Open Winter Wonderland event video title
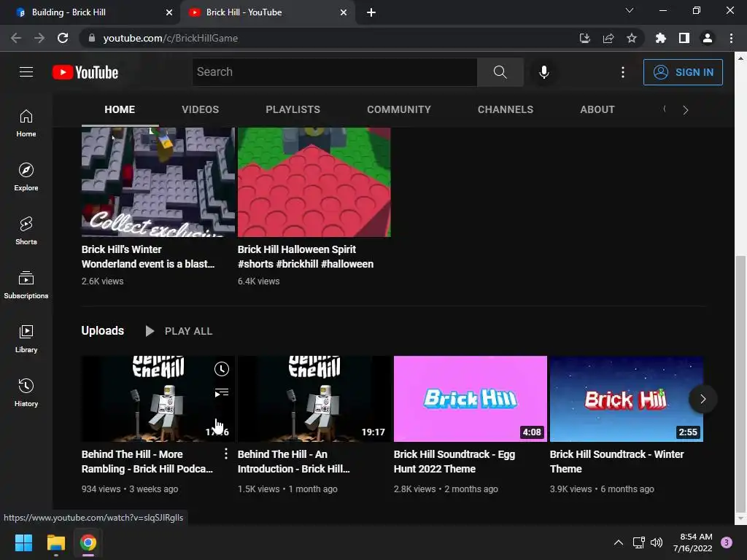Image resolution: width=747 pixels, height=560 pixels. [148, 257]
